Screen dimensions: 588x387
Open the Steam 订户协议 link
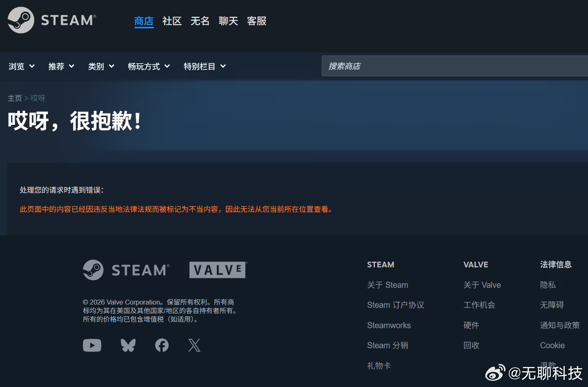(396, 305)
